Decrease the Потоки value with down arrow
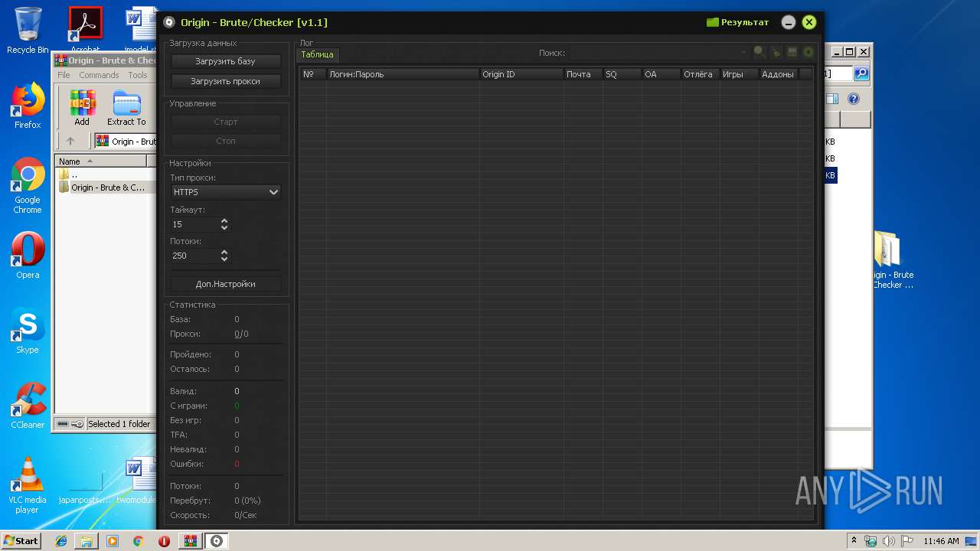The image size is (980, 551). click(224, 259)
